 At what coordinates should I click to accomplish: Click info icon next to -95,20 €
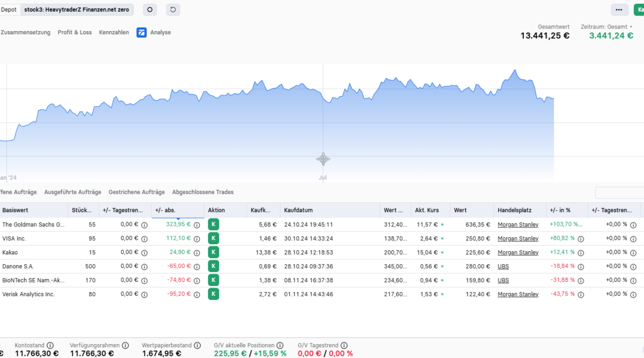(x=197, y=295)
